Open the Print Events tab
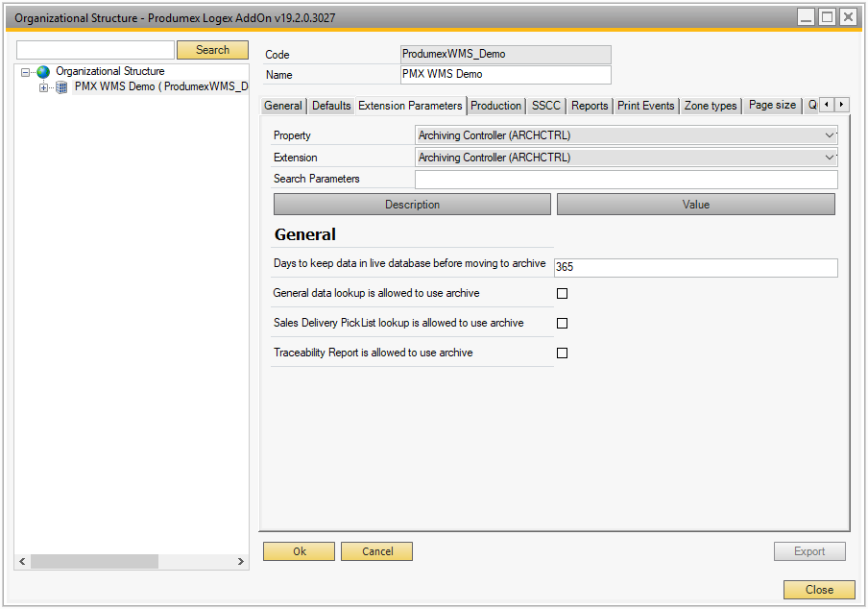Viewport: 868px width, 609px height. click(x=645, y=106)
